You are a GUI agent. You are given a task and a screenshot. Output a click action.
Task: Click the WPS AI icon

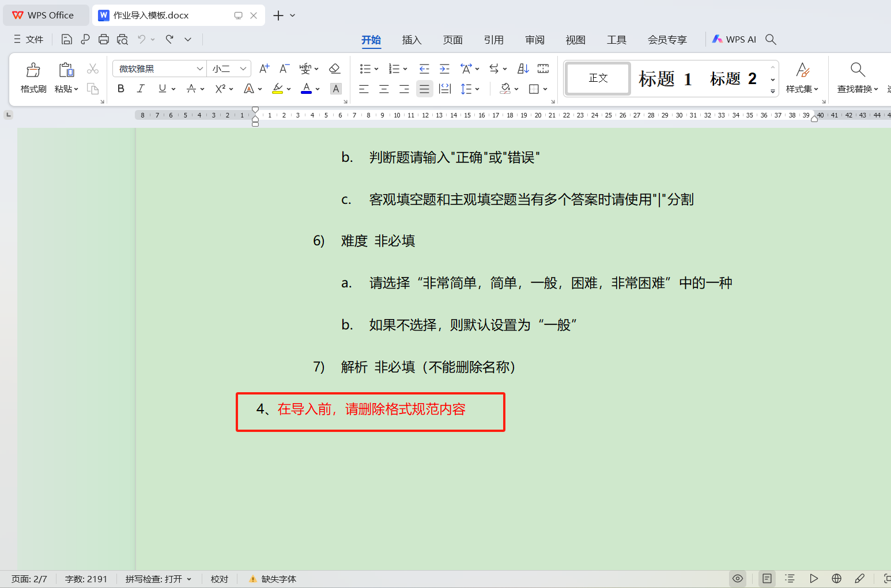pos(734,39)
